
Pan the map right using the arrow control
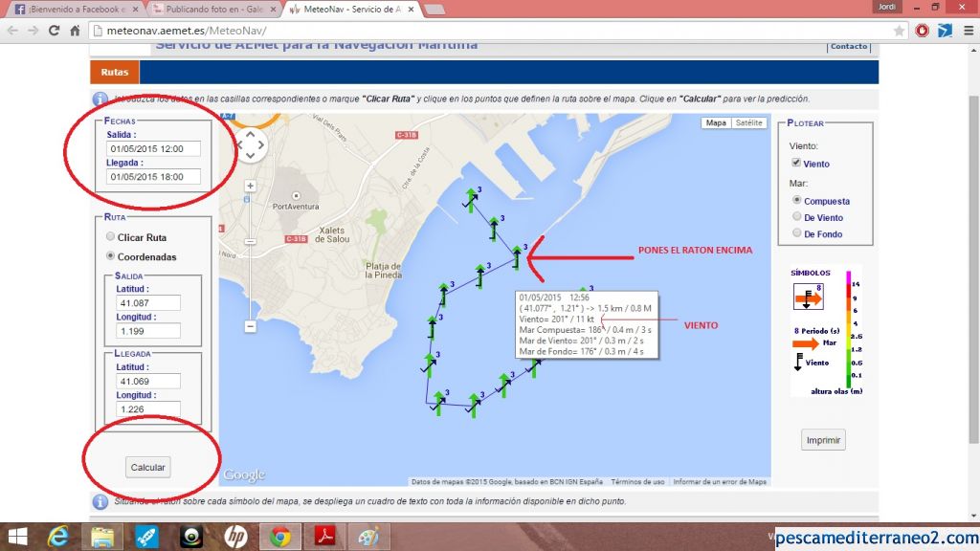[x=261, y=144]
